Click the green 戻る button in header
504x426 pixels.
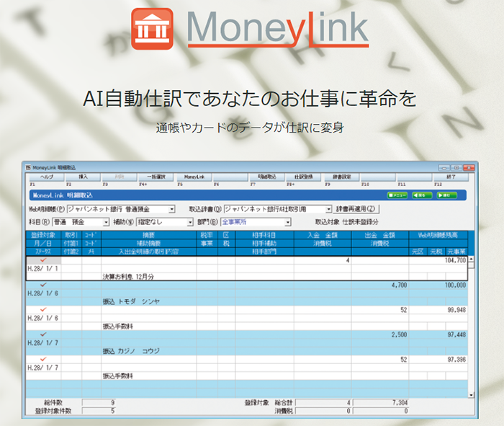(x=423, y=195)
